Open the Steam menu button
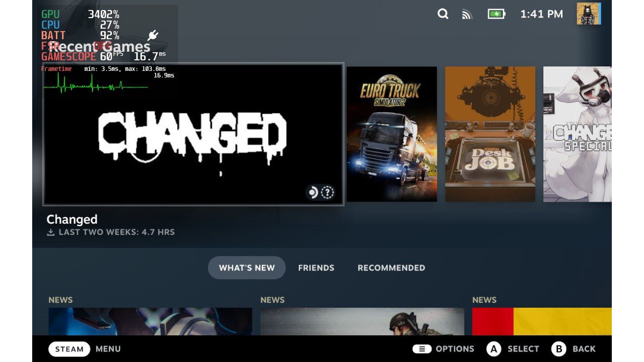 69,349
